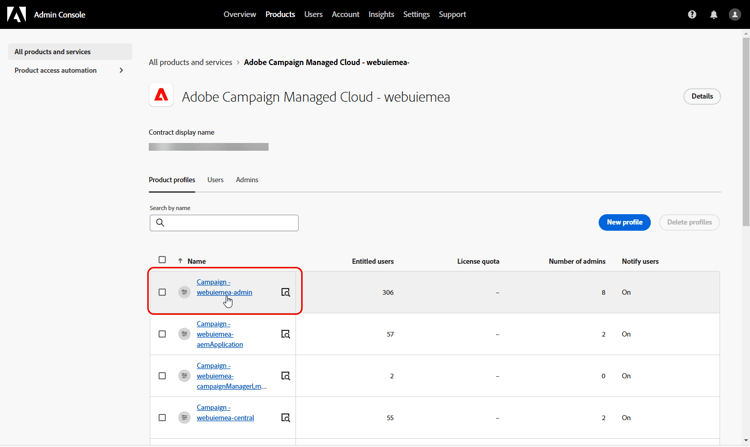Select all profiles with header checkbox
This screenshot has height=447, width=750.
click(x=162, y=260)
